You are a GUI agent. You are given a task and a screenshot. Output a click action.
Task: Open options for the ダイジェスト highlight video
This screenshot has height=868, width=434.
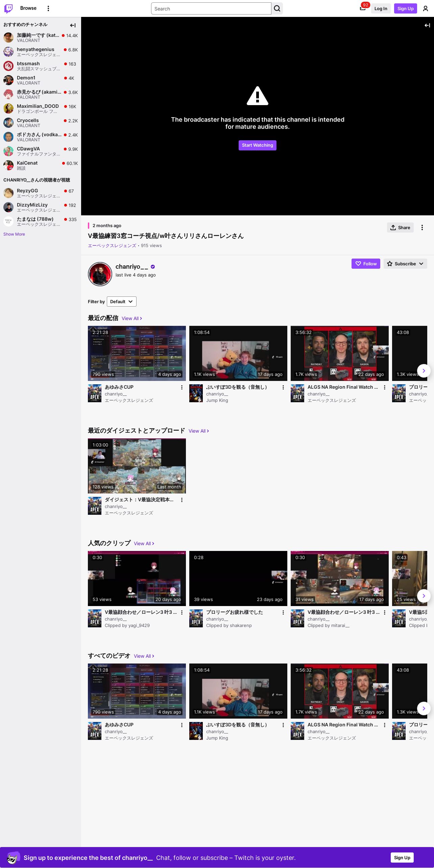point(182,500)
